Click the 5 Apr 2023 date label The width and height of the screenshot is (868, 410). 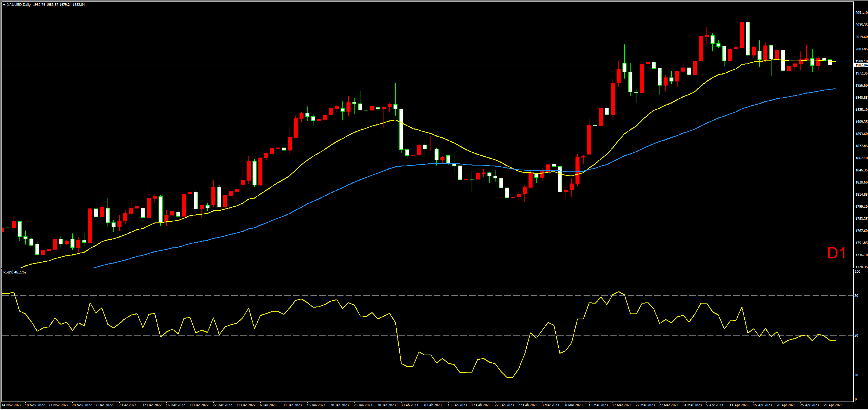[x=715, y=405]
